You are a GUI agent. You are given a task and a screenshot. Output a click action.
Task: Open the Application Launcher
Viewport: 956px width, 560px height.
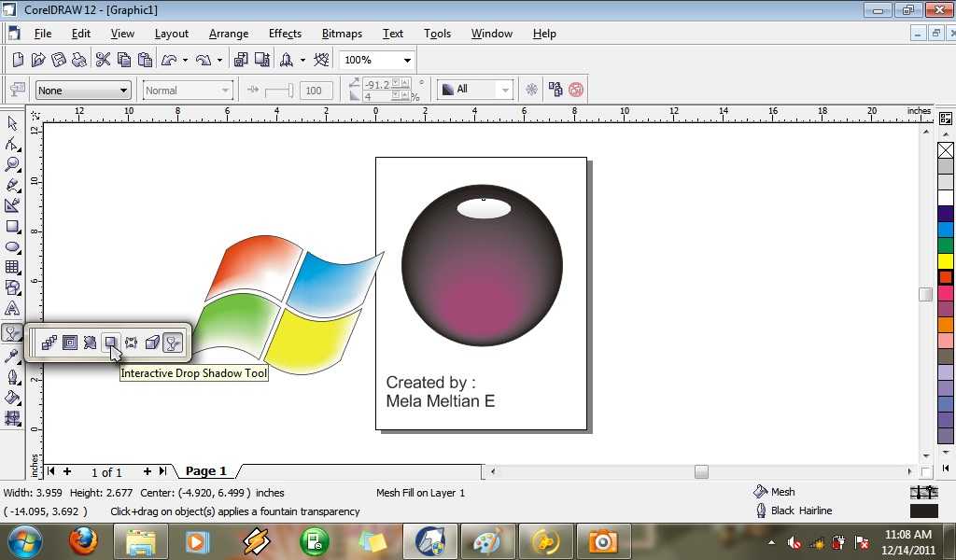[x=287, y=60]
